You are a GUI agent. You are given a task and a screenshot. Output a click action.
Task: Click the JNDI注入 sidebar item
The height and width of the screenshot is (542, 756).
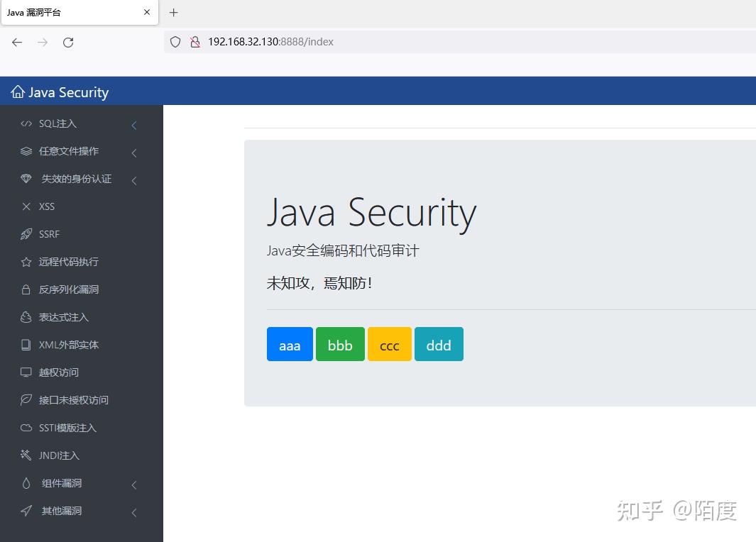(58, 455)
